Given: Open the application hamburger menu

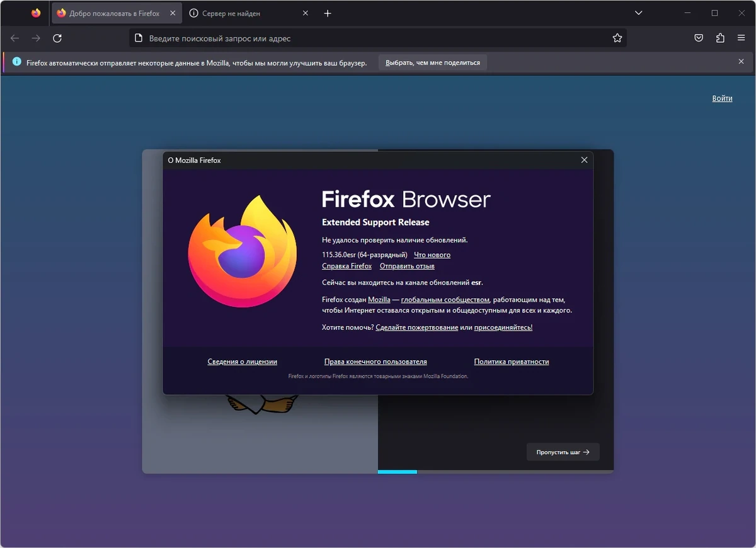Looking at the screenshot, I should point(741,38).
